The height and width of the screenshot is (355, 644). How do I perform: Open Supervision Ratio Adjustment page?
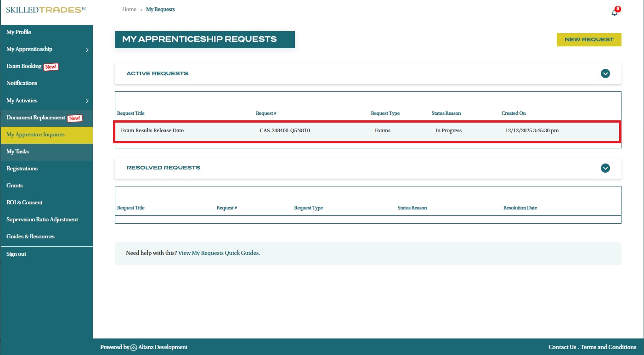[42, 220]
